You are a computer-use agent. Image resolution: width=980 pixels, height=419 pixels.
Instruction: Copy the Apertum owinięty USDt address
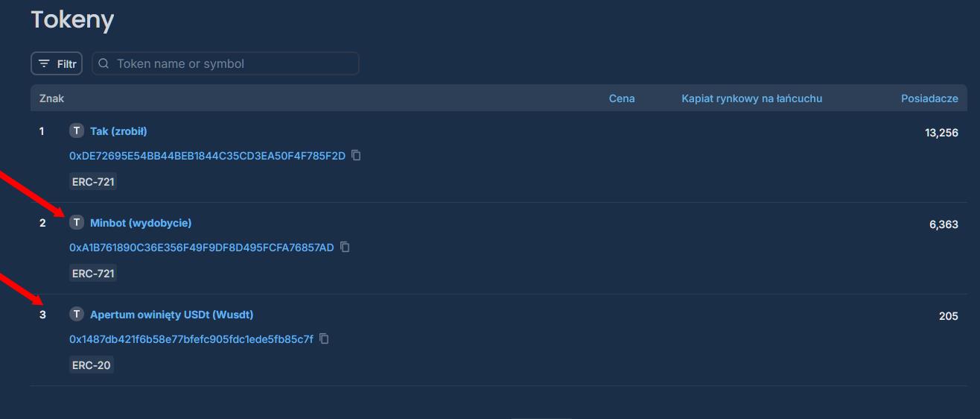coord(324,338)
